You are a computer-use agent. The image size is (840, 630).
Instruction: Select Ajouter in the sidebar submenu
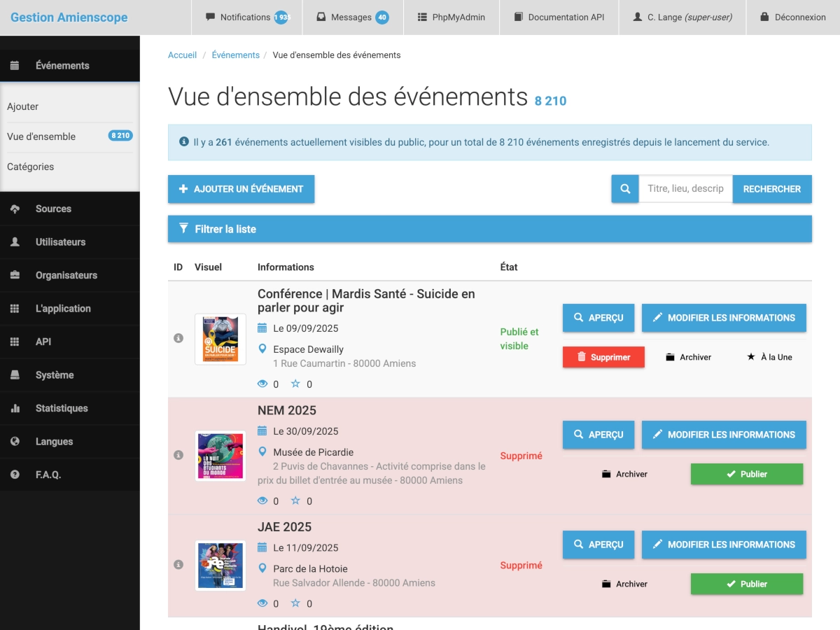(x=70, y=106)
